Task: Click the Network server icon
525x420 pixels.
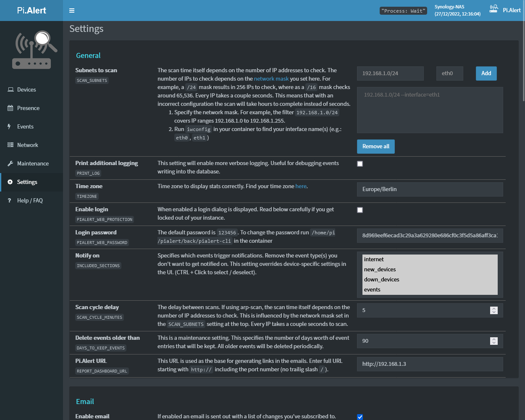Action: (10, 145)
